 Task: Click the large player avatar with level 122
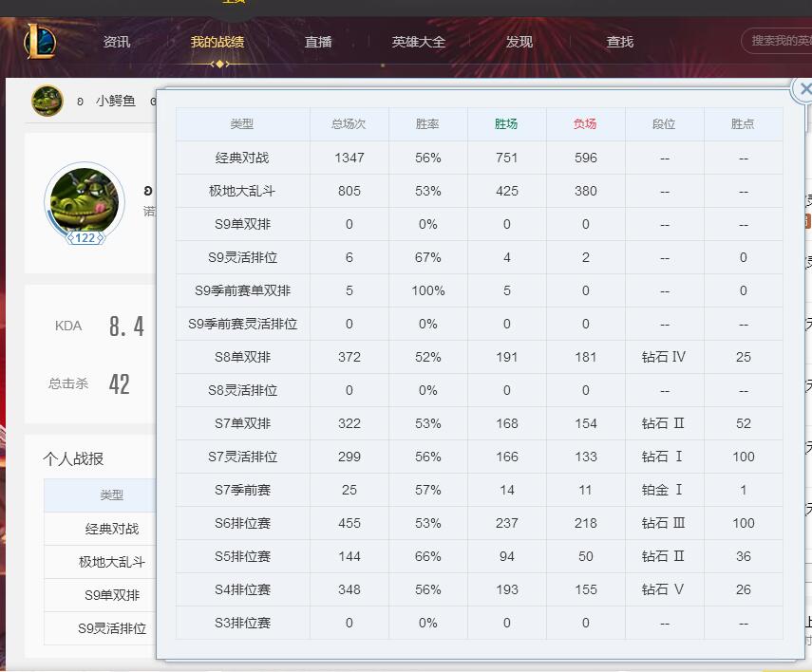click(x=84, y=202)
